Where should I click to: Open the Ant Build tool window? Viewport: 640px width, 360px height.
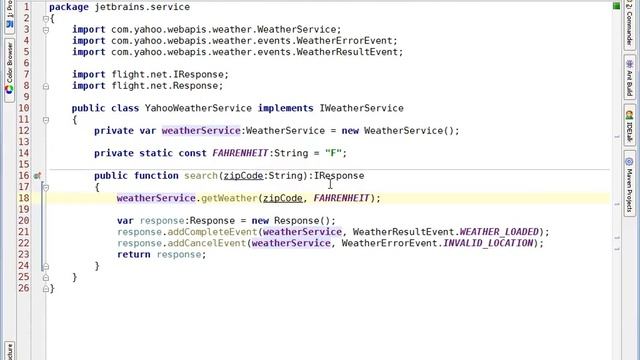tap(629, 78)
